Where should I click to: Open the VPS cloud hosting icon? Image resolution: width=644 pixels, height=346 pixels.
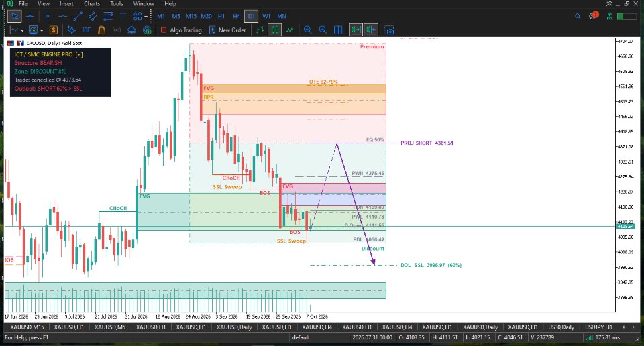pos(132,30)
